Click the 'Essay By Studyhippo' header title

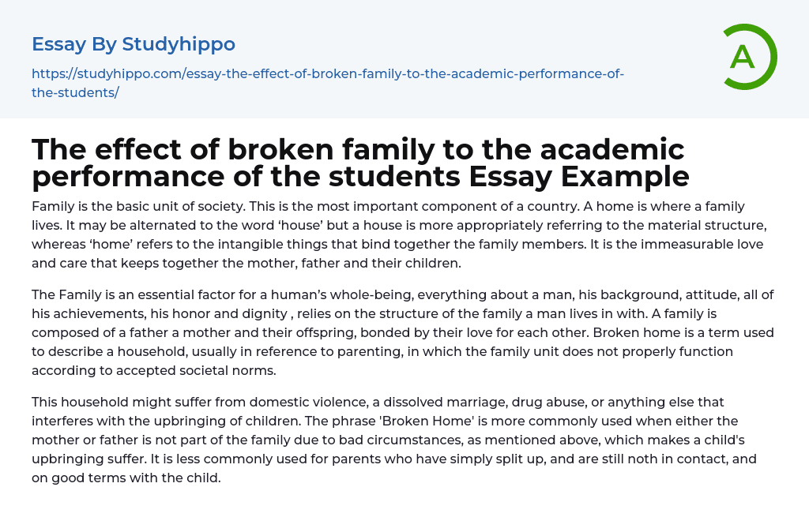(133, 43)
